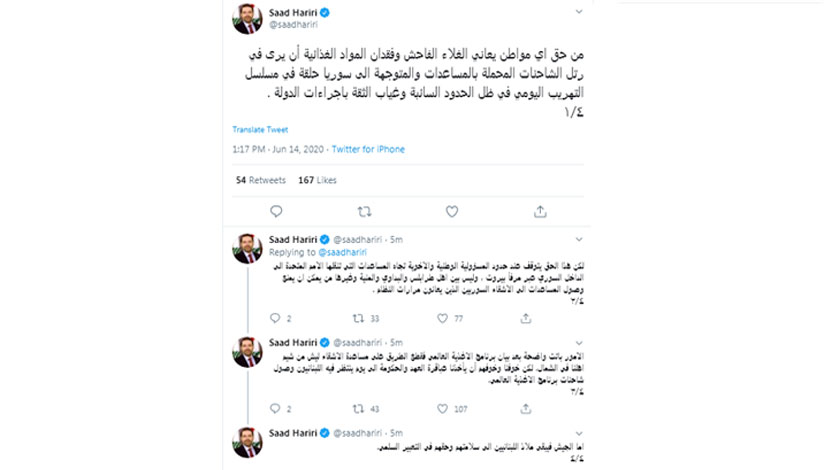836x470 pixels.
Task: Retweet the reply with 43 retweets
Action: (358, 409)
